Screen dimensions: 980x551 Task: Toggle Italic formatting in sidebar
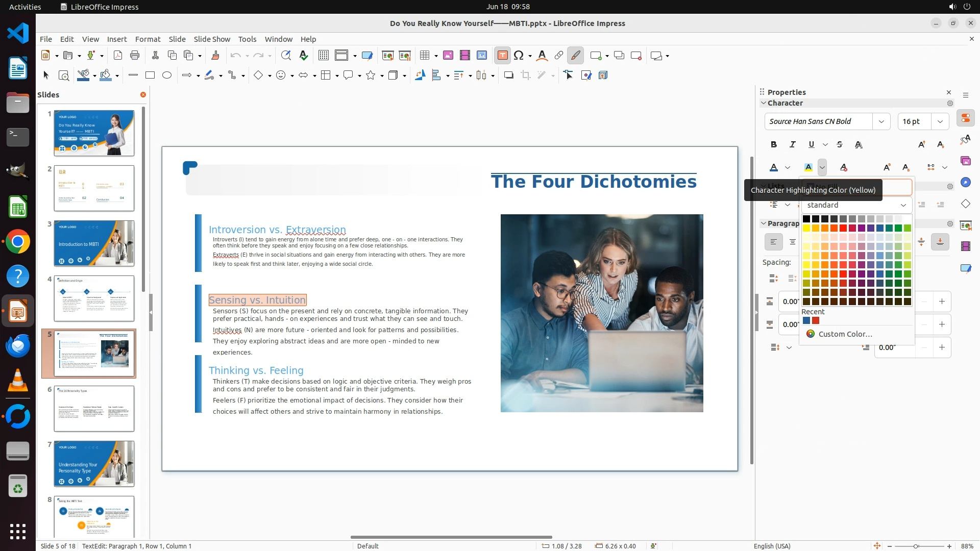pos(792,145)
